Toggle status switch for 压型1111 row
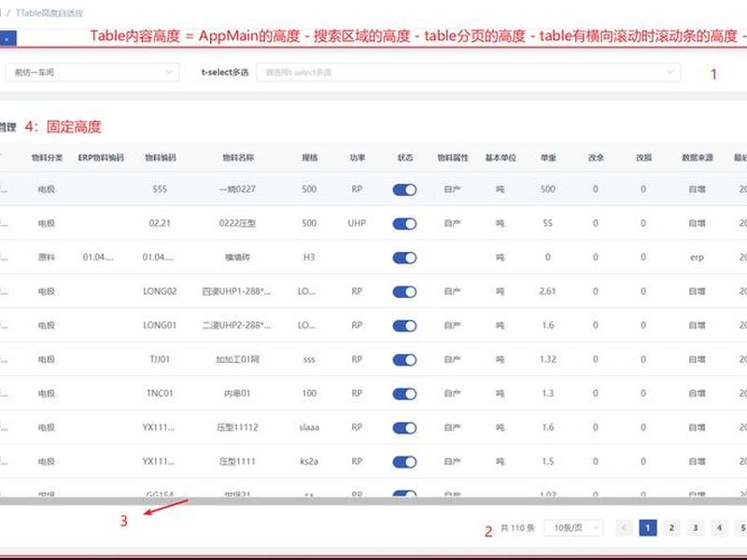This screenshot has height=560, width=747. tap(404, 462)
